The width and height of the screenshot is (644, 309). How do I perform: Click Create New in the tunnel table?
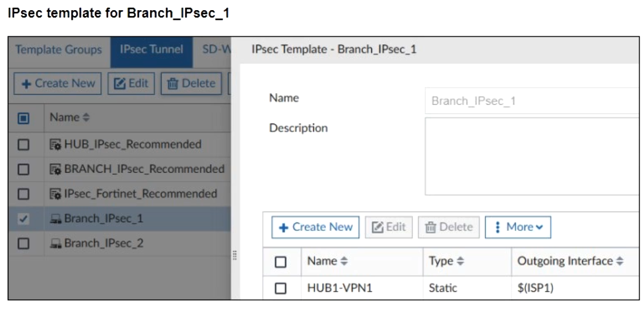(x=315, y=227)
